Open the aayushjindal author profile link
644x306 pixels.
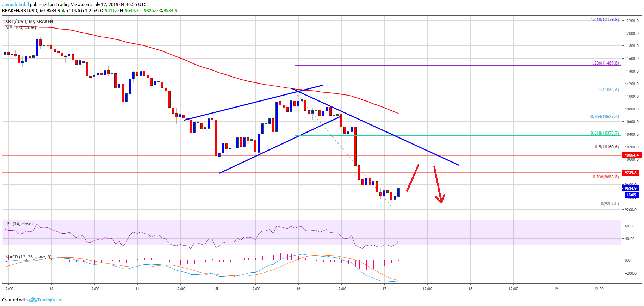point(16,5)
